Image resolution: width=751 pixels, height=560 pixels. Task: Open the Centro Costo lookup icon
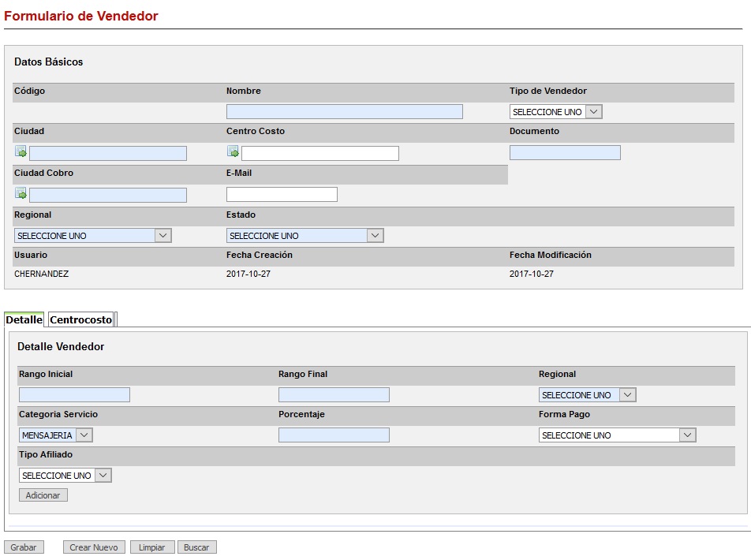tap(233, 152)
